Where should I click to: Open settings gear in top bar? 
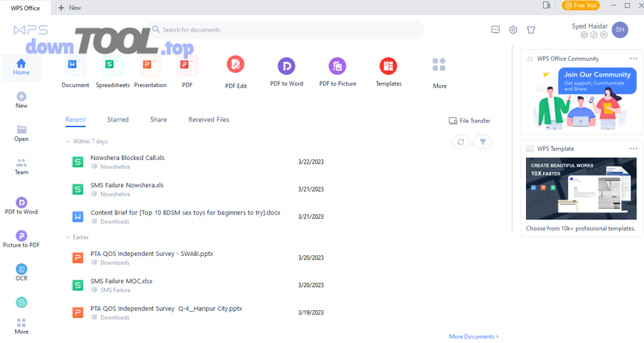[513, 30]
